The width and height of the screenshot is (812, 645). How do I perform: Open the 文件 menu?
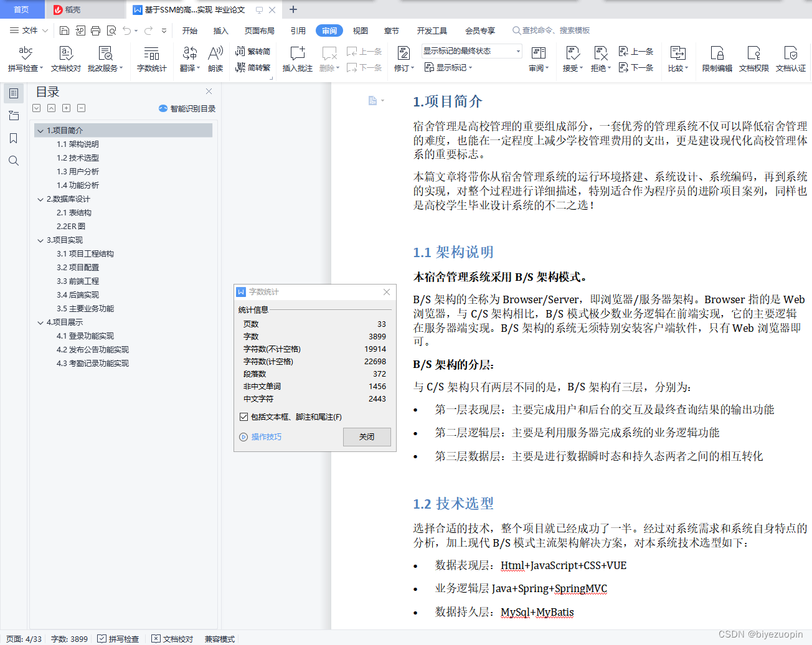29,31
